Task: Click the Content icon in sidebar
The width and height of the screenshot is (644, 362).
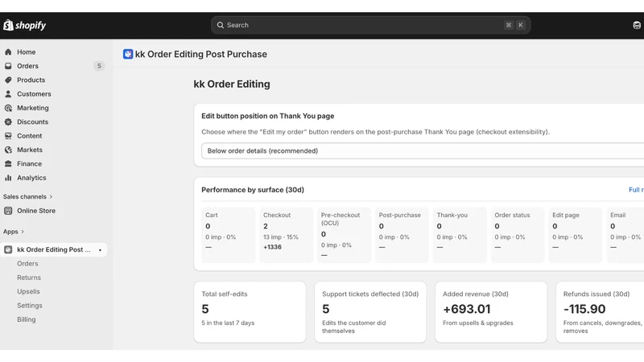Action: pyautogui.click(x=8, y=136)
